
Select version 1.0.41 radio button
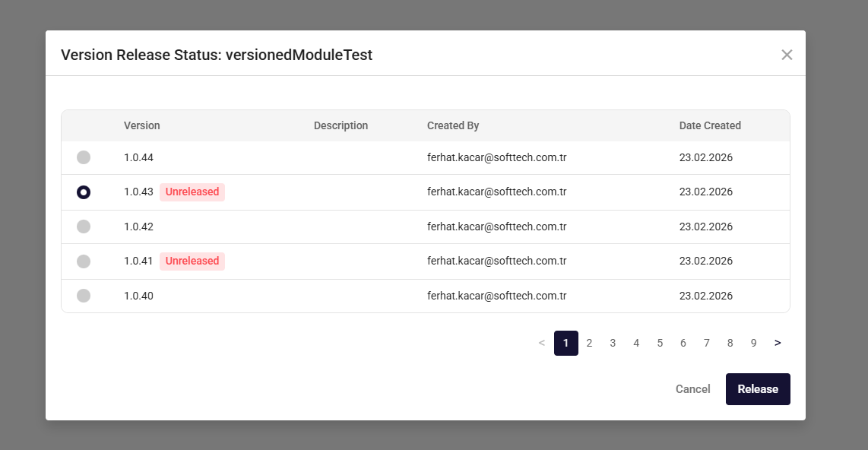click(x=84, y=261)
